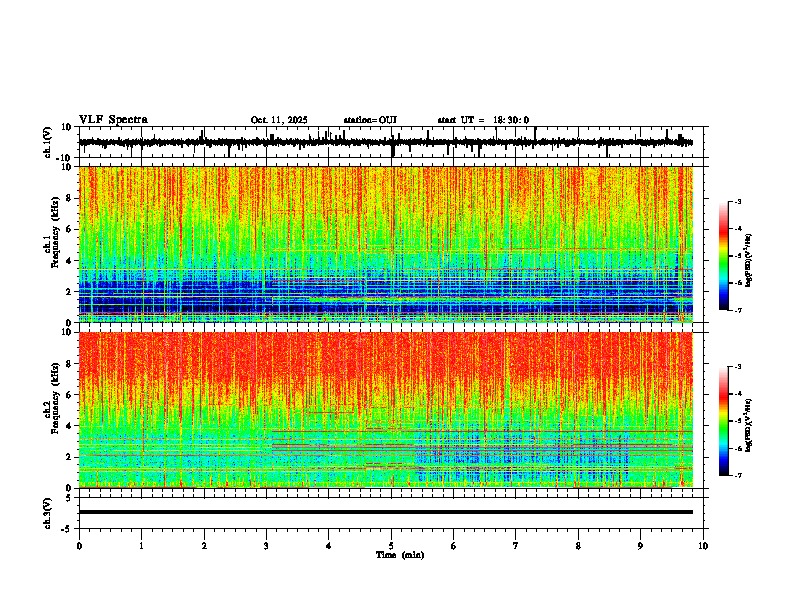Viewport: 792px width, 612px height.
Task: Click time axis tick label "9"
Action: 640,546
